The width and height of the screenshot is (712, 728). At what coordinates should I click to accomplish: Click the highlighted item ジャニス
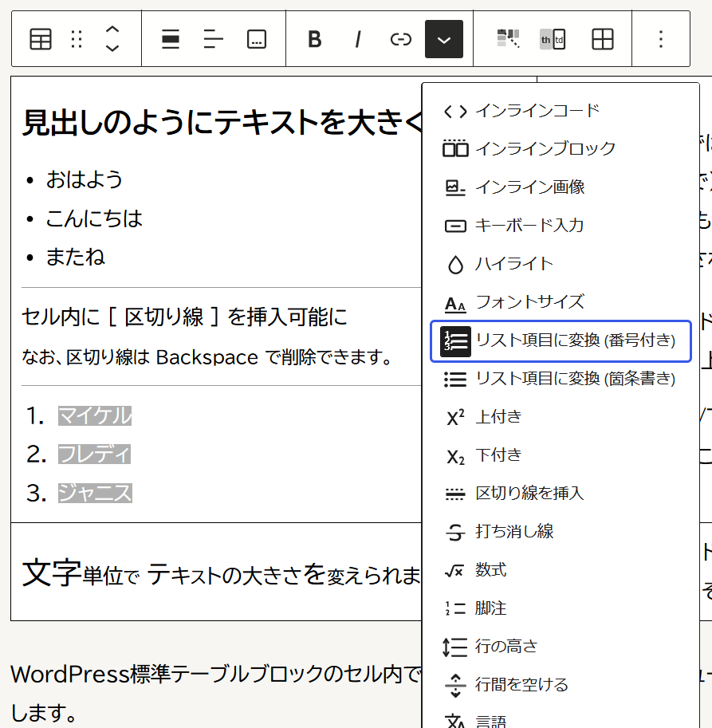(x=95, y=493)
